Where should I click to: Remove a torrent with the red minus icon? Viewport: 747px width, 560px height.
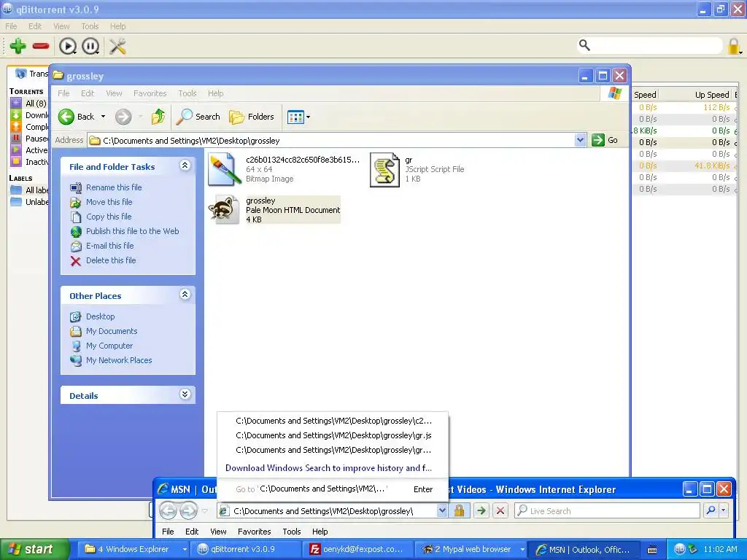pos(41,46)
